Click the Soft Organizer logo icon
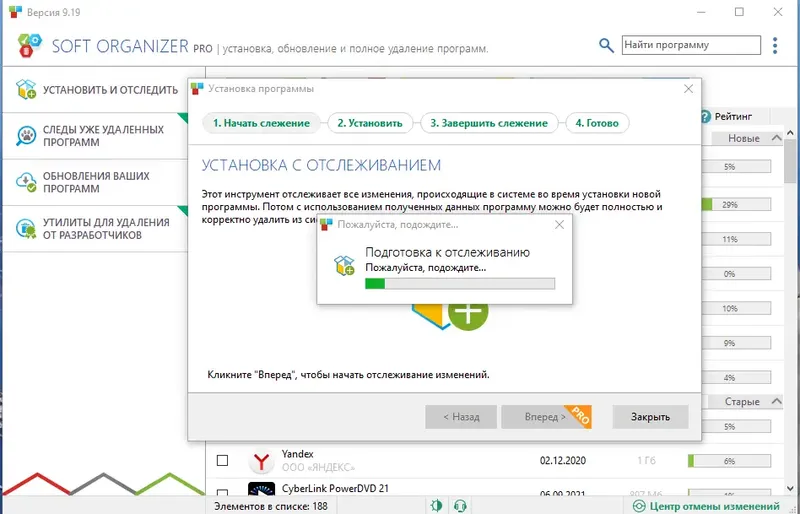 30,45
